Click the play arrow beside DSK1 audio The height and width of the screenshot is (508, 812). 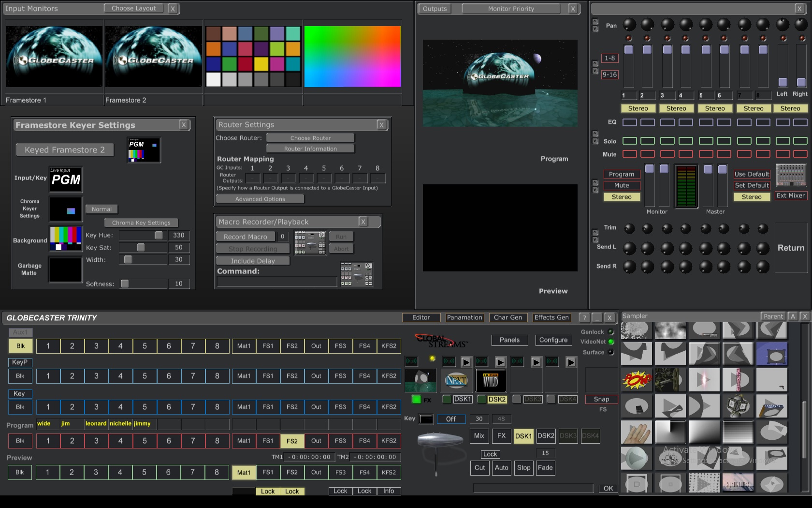pos(466,362)
